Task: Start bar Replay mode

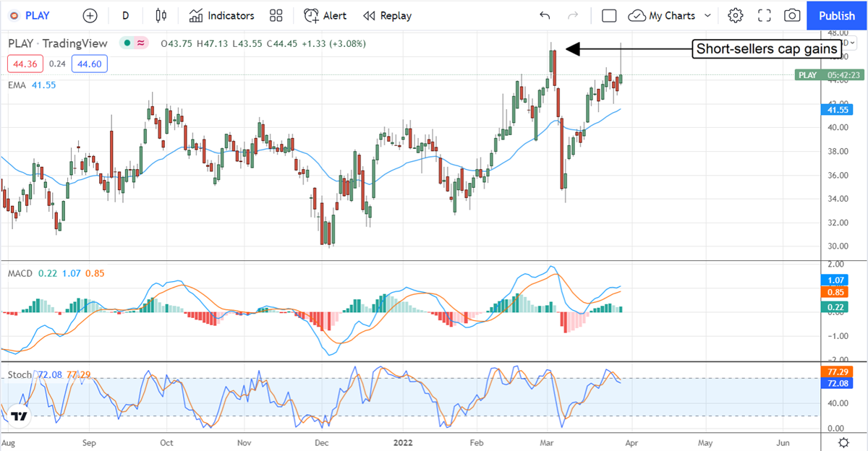Action: click(387, 15)
